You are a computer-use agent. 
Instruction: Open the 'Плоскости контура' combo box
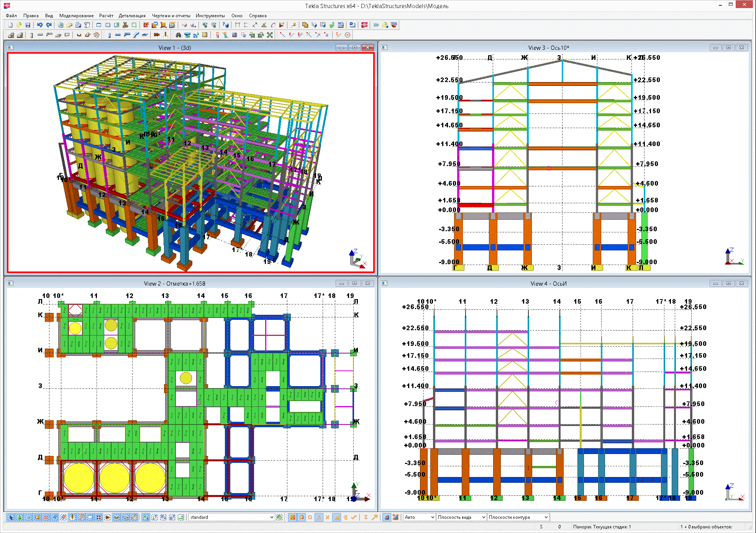point(546,517)
